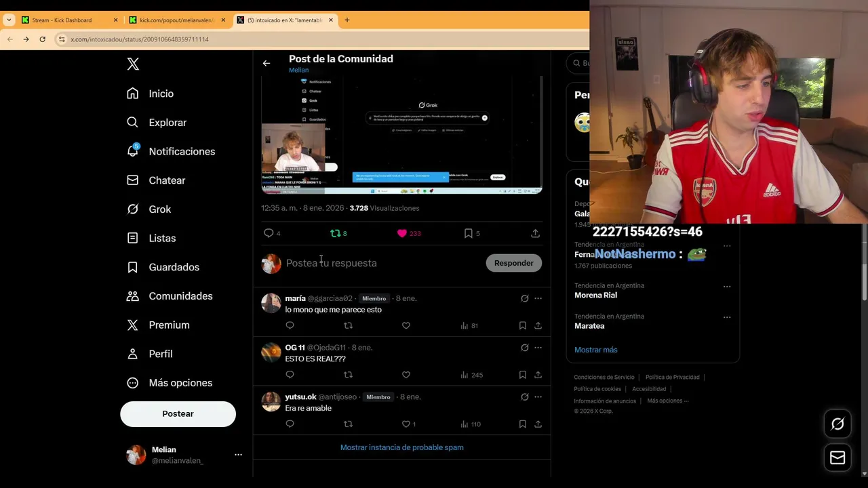868x488 pixels.
Task: Bookmark maría's reply
Action: 522,325
